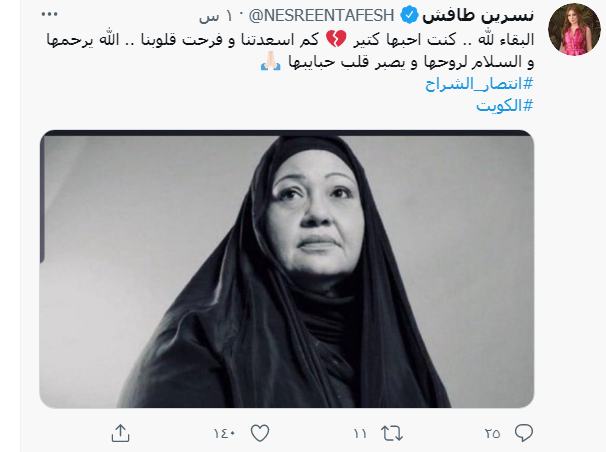Image resolution: width=606 pixels, height=452 pixels.
Task: Open the #الكويت hashtag link
Action: tap(504, 105)
